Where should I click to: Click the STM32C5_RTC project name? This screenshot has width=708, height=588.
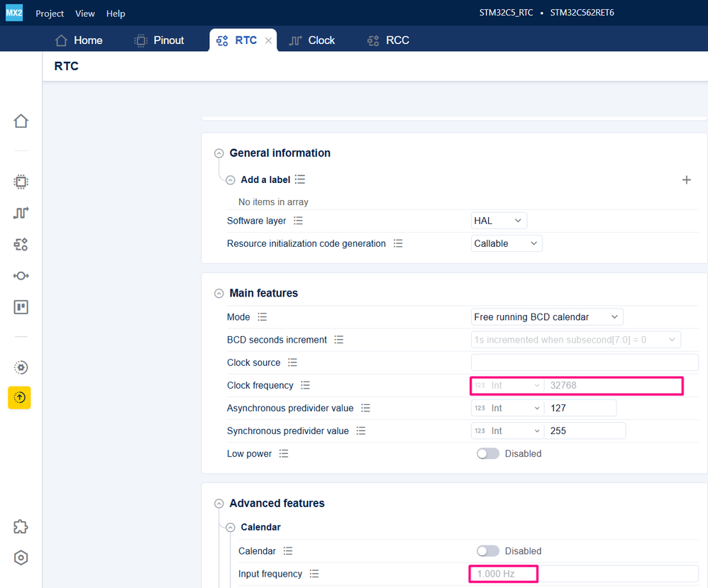point(506,13)
